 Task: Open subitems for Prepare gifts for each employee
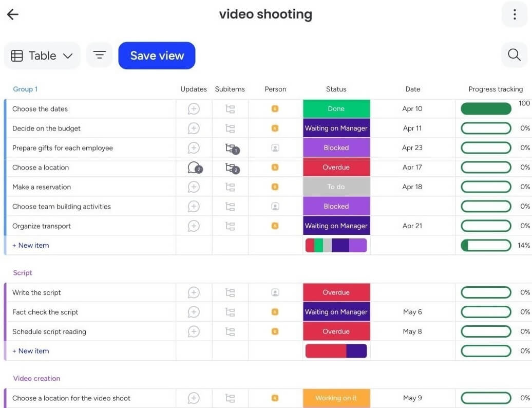tap(231, 147)
